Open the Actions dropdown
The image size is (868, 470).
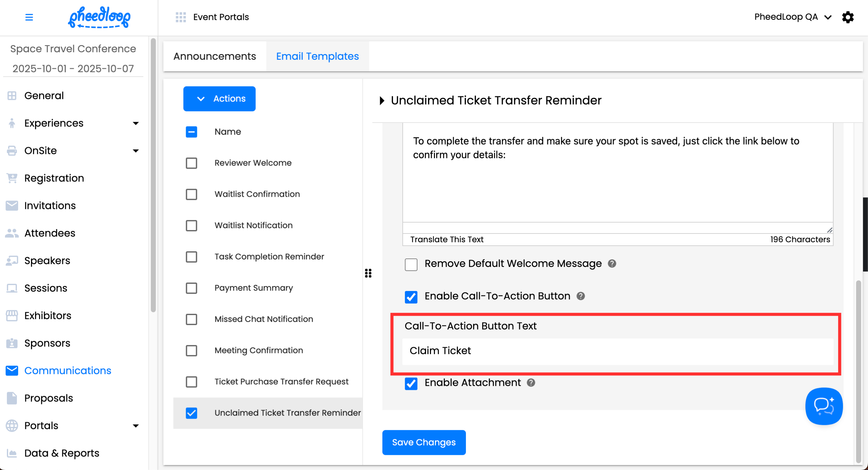(219, 99)
